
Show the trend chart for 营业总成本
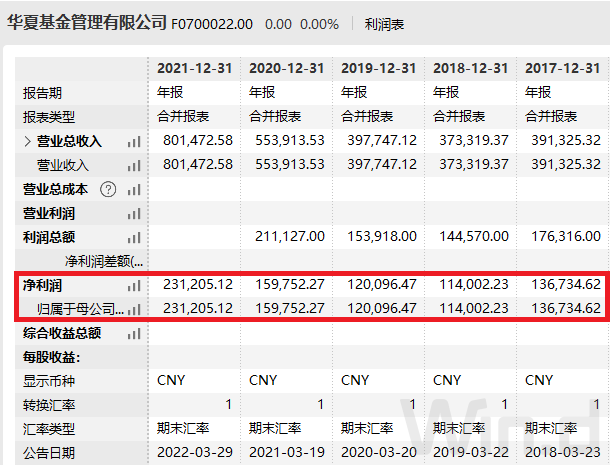point(133,189)
